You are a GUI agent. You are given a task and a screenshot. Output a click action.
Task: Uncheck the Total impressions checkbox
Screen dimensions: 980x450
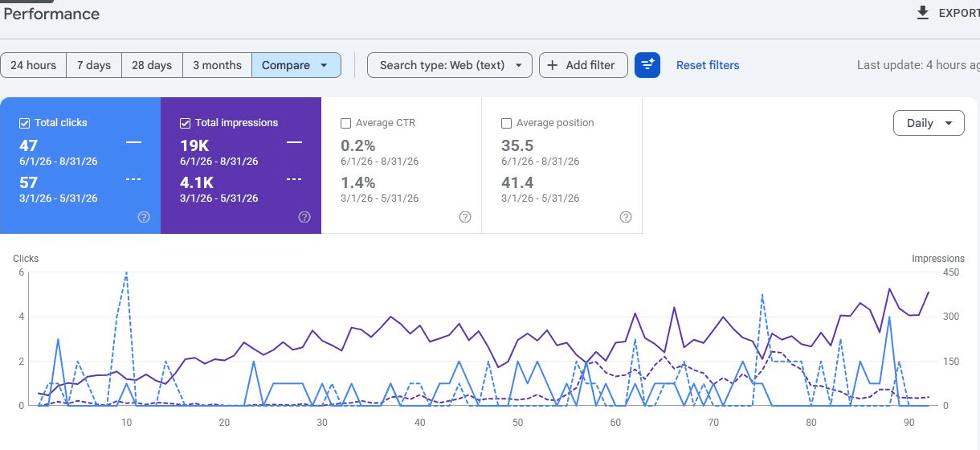(x=186, y=123)
